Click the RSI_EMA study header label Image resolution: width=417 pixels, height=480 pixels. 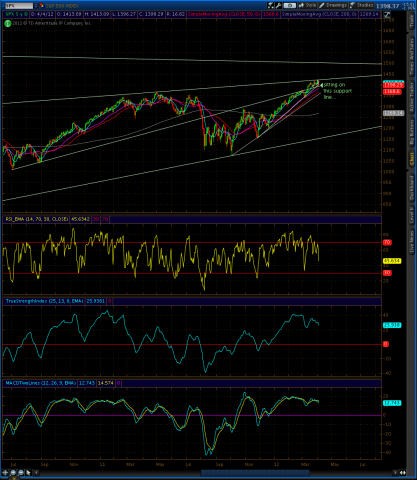coord(36,219)
